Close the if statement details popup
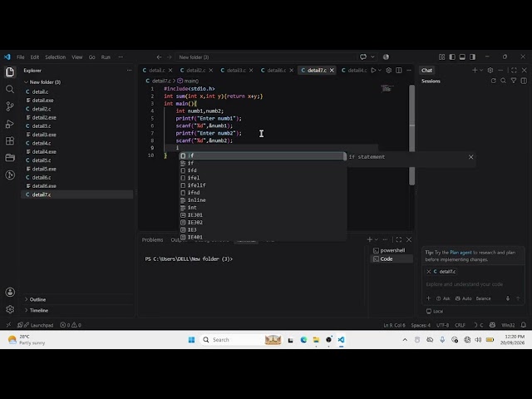 click(x=470, y=157)
